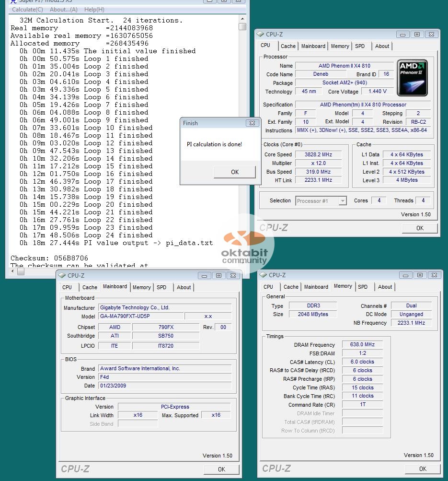Open the Cache tab in Memory CPU-Z window
448x481 pixels.
[x=291, y=287]
